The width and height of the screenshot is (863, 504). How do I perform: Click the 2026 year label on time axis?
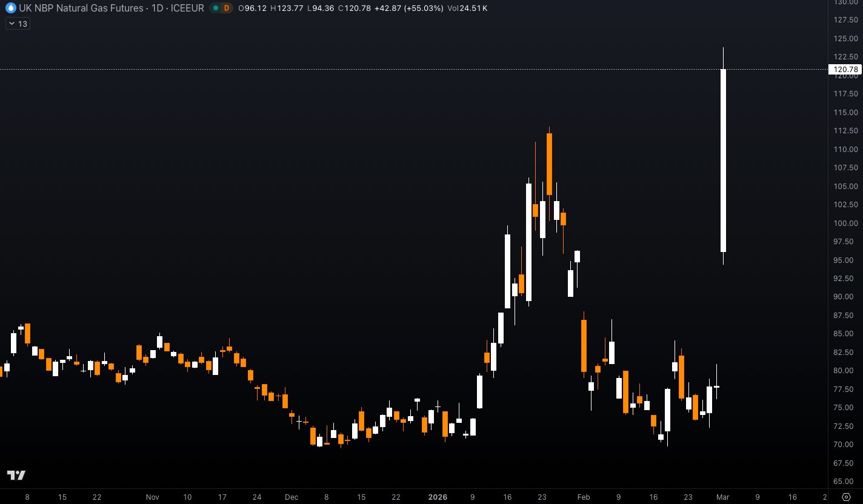[438, 497]
